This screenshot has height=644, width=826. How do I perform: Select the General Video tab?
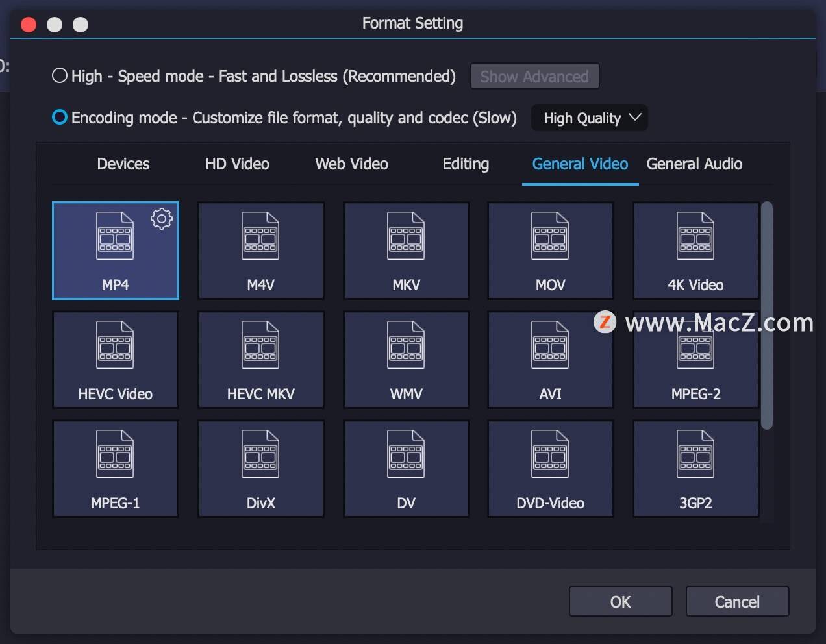coord(581,164)
